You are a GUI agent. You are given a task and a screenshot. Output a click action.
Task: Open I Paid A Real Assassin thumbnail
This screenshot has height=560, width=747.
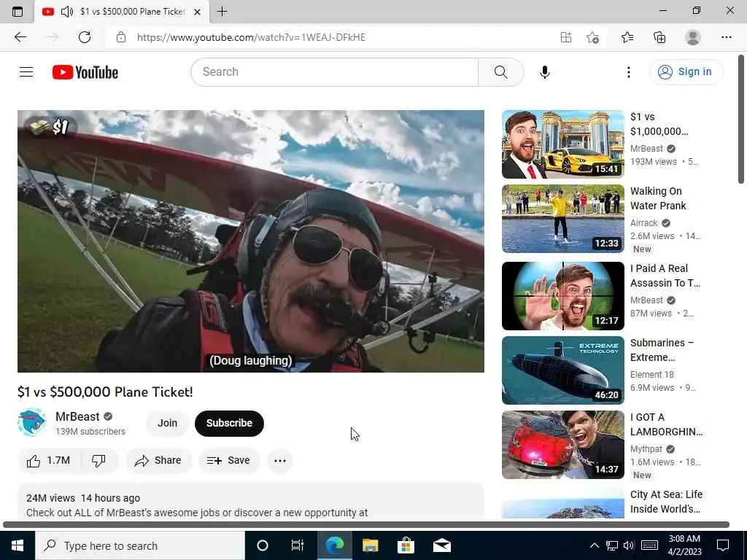tap(562, 296)
